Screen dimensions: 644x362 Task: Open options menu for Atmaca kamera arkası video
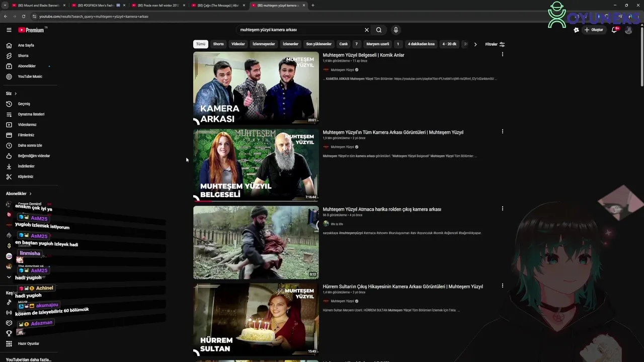(502, 209)
